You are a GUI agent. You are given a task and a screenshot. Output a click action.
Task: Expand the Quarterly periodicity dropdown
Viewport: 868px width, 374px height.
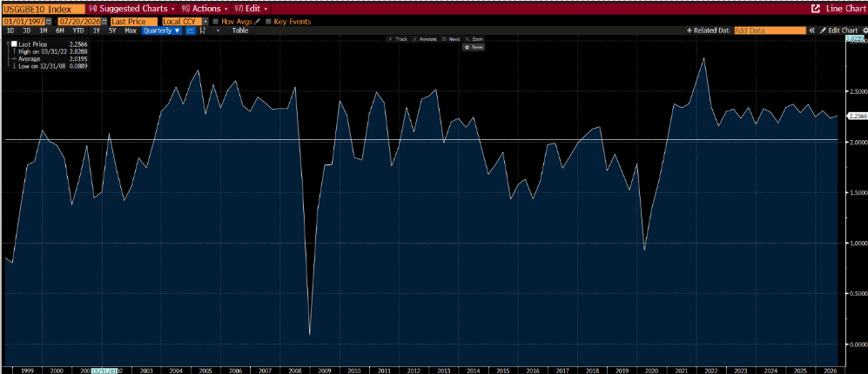pyautogui.click(x=162, y=30)
